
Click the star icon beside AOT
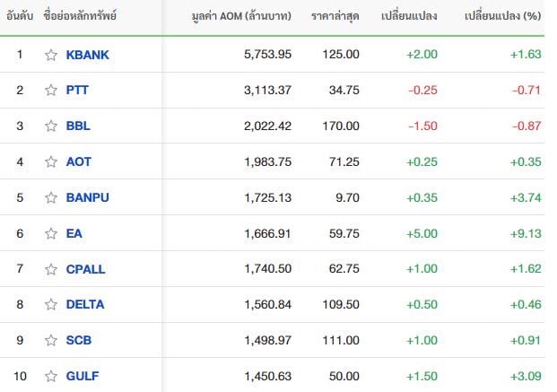point(51,162)
